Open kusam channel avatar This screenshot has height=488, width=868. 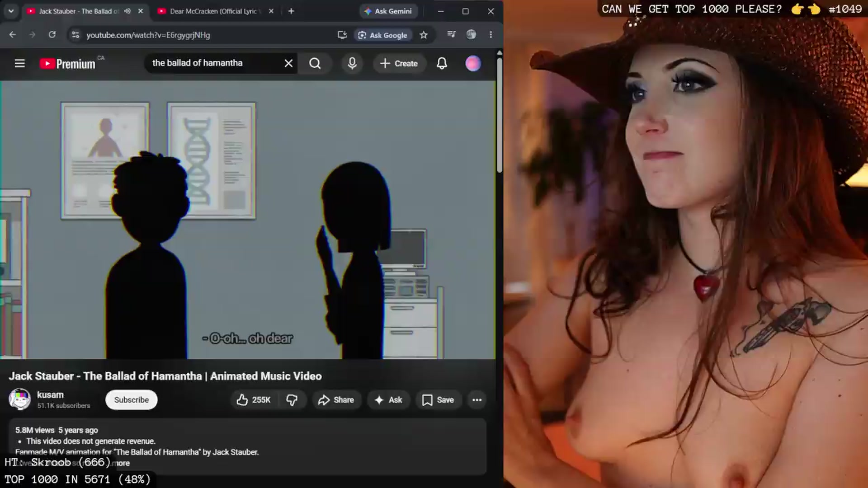(x=19, y=399)
